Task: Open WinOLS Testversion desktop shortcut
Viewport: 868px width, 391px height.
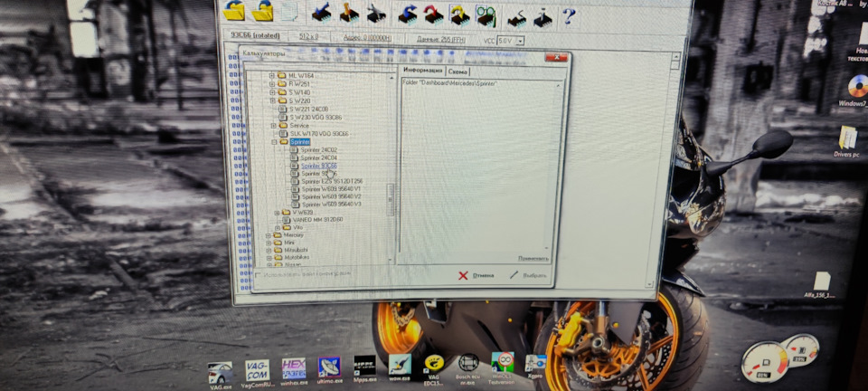Action: 503,367
